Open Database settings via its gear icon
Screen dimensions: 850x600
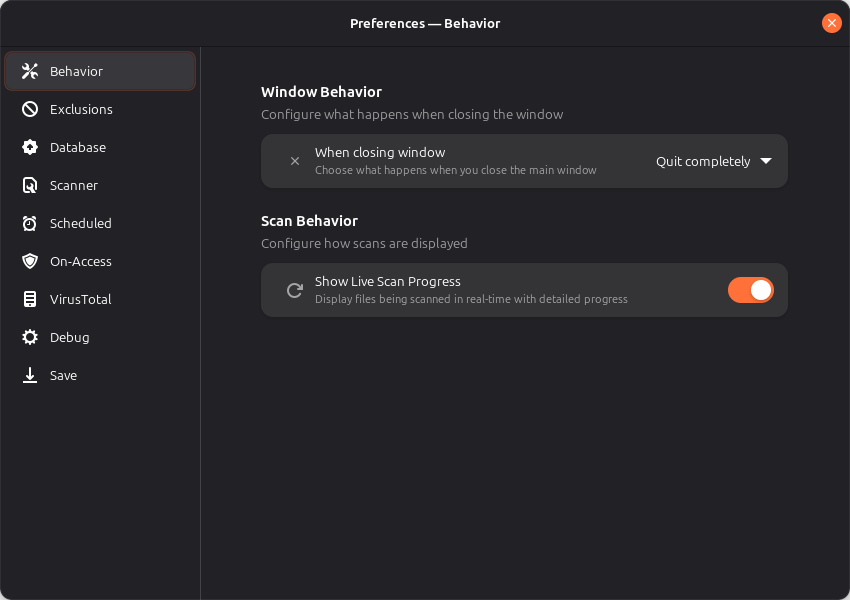(x=28, y=147)
